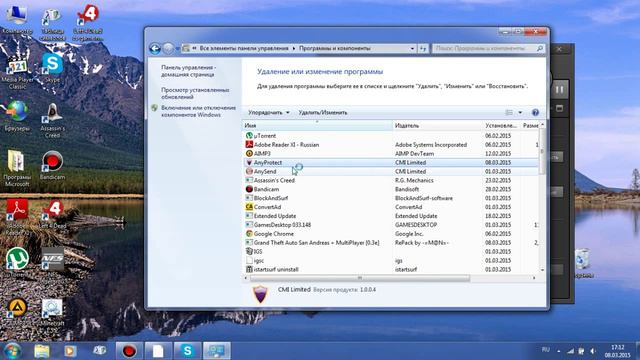Sort by the Имя column header
The height and width of the screenshot is (360, 640).
(318, 126)
